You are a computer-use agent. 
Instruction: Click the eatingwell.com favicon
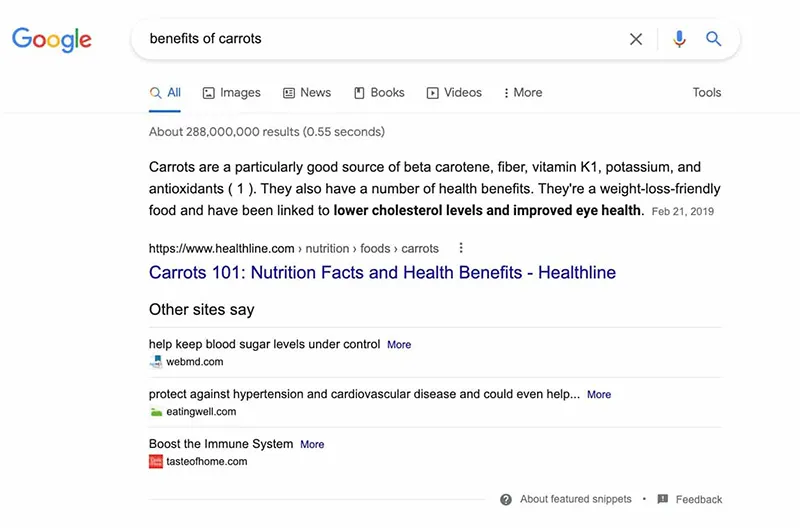pos(156,412)
